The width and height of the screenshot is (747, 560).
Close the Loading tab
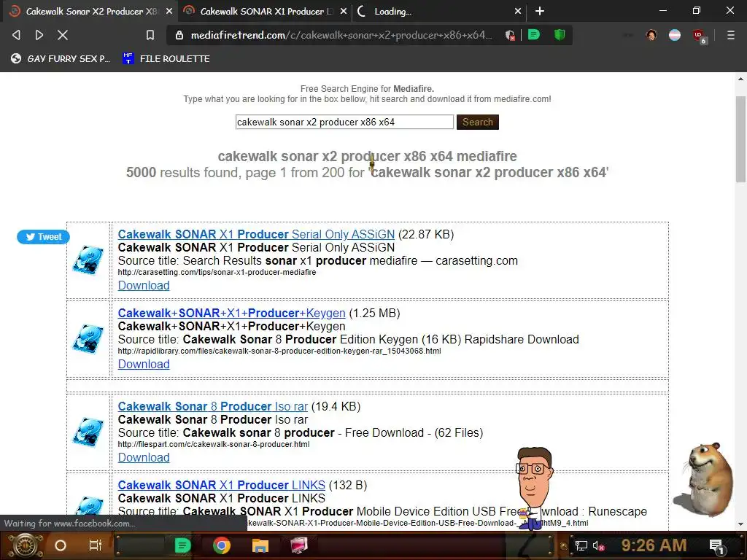518,11
